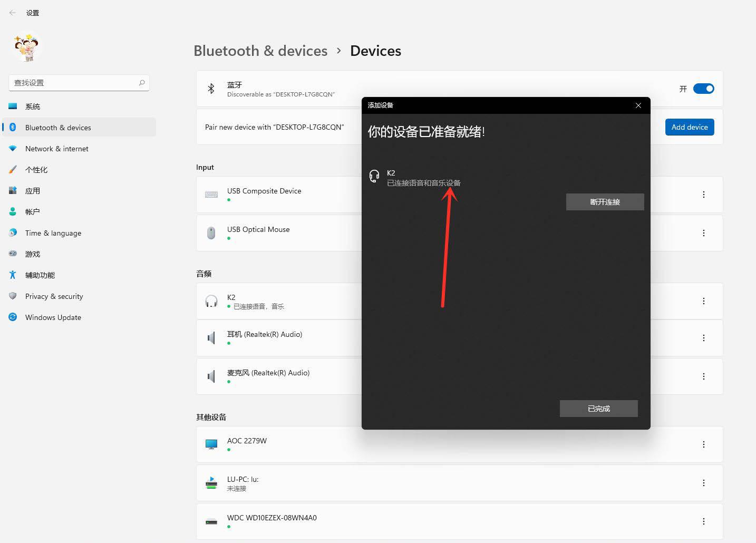Open Privacy & security settings

[79, 296]
